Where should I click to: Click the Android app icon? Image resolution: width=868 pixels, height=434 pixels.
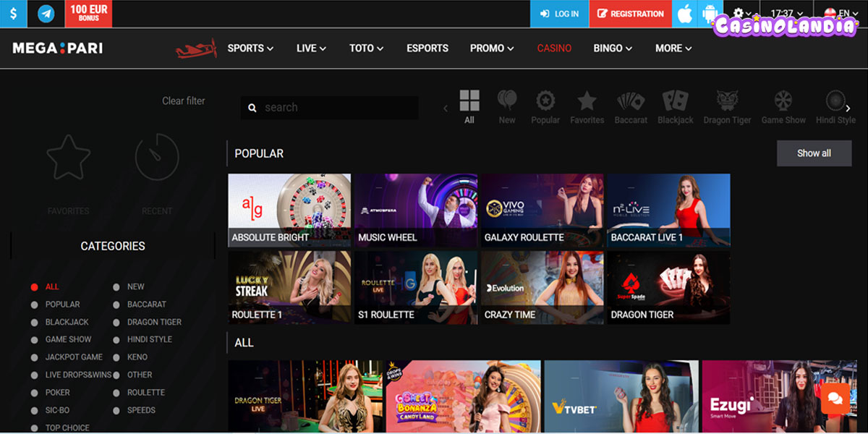click(708, 14)
